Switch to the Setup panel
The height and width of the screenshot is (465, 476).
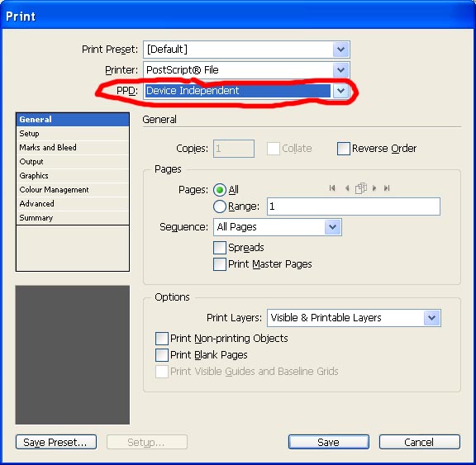(x=73, y=134)
